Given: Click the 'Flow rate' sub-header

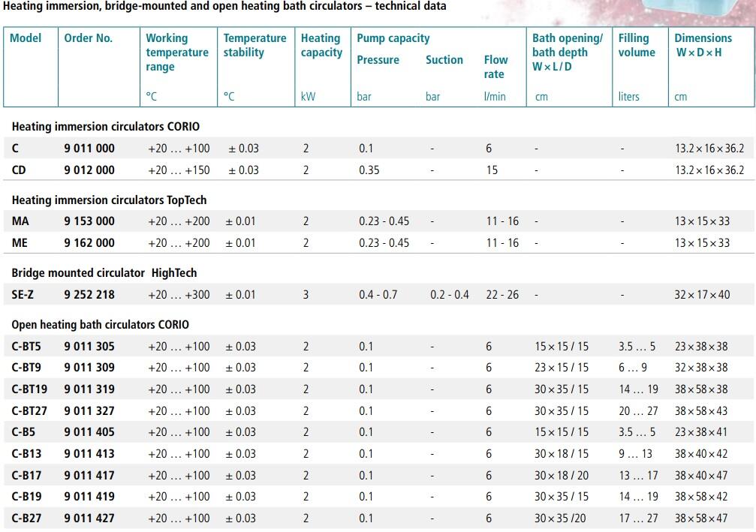Looking at the screenshot, I should [x=495, y=67].
